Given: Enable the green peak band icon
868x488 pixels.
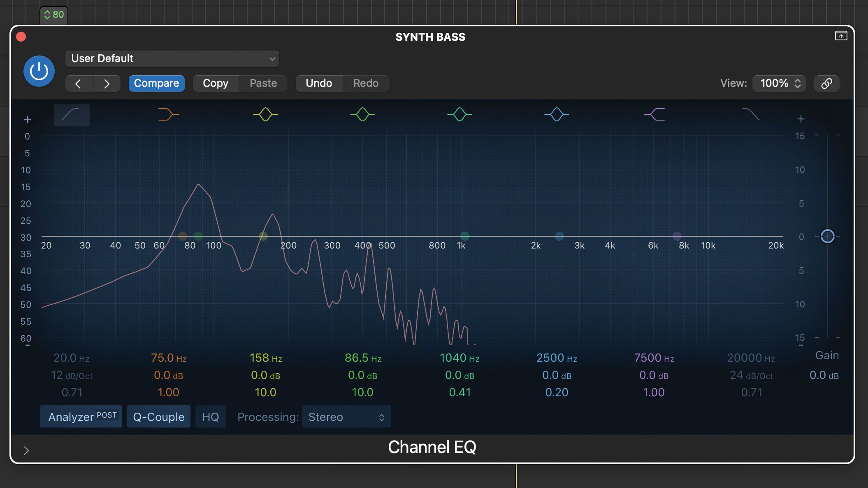Looking at the screenshot, I should (x=362, y=115).
